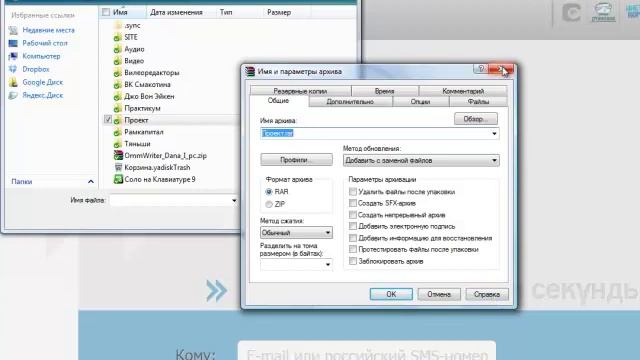Switch to Опции tab
This screenshot has height=360, width=640.
(x=420, y=102)
